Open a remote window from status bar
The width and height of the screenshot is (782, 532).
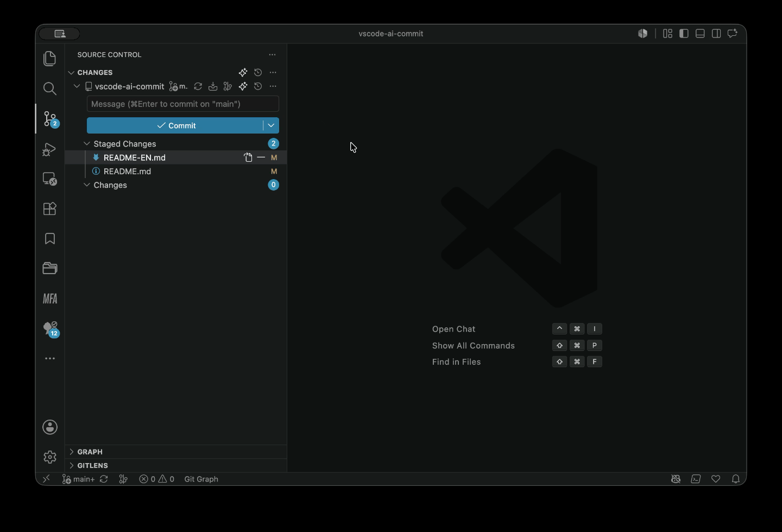tap(46, 479)
